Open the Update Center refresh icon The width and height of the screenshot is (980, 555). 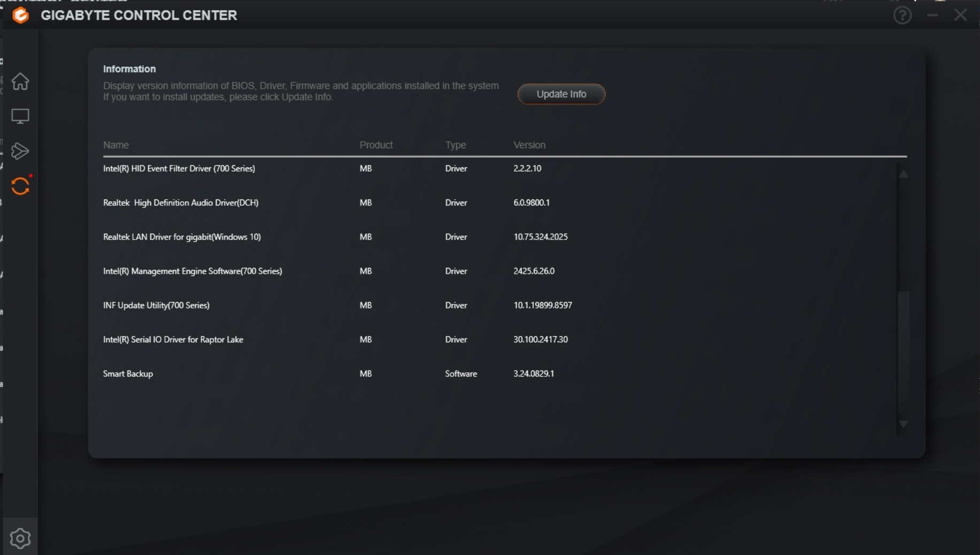[20, 186]
